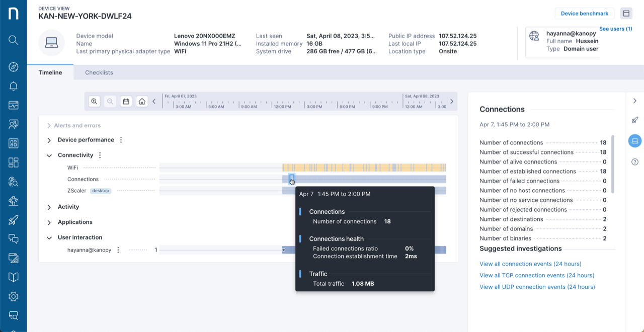Click the Device benchmark button
Screen dimensions: 644x332
click(x=585, y=13)
